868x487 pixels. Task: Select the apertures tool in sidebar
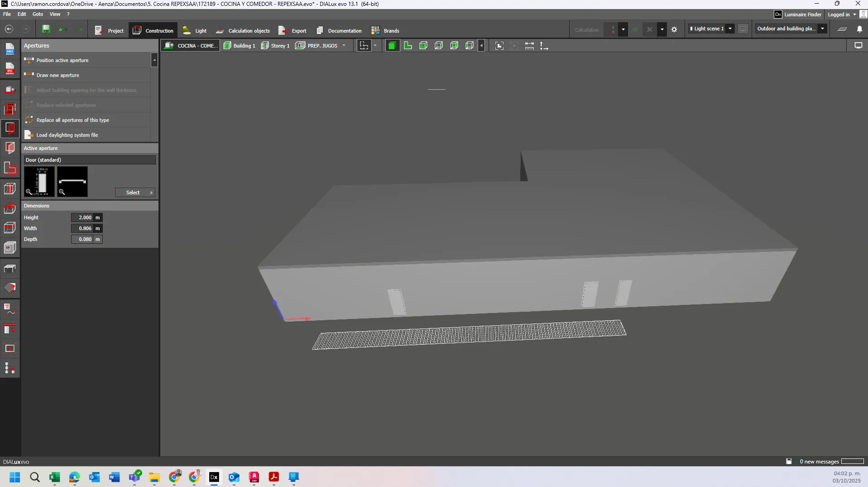click(10, 128)
